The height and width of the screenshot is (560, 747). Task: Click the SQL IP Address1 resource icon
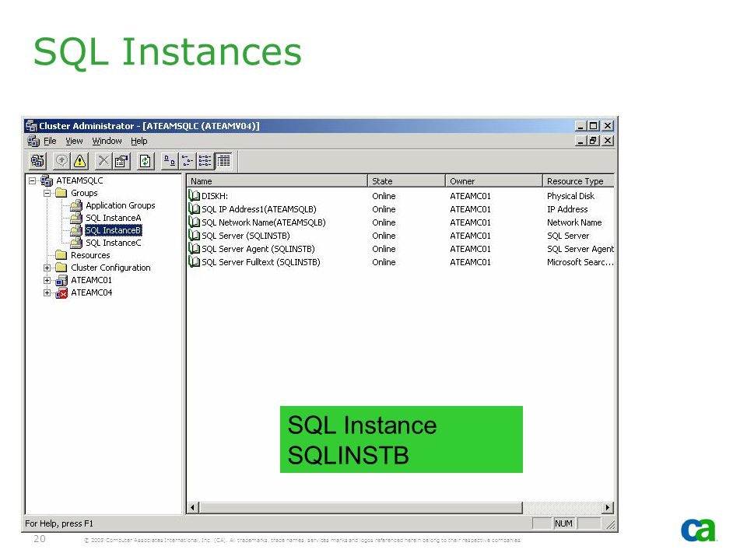point(194,209)
